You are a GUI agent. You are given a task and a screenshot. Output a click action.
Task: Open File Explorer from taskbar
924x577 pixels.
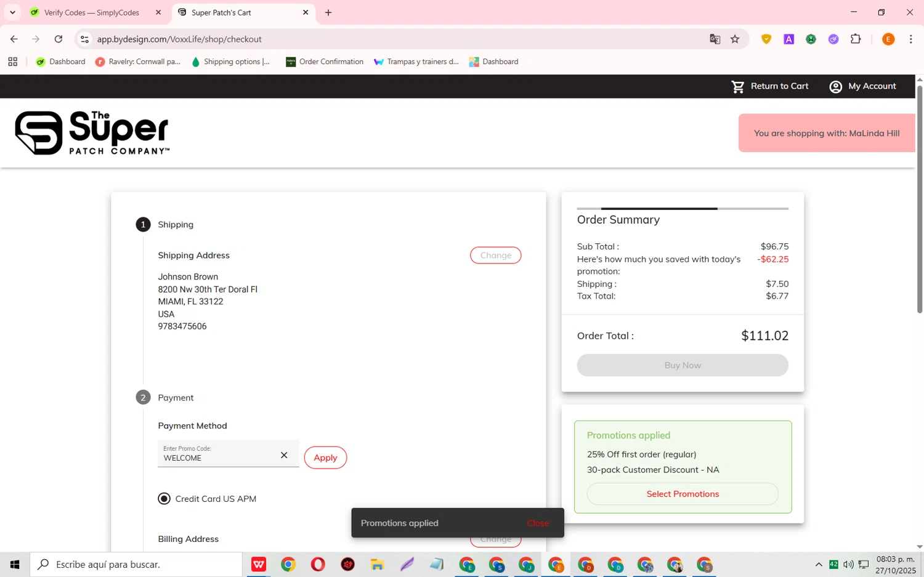[377, 564]
